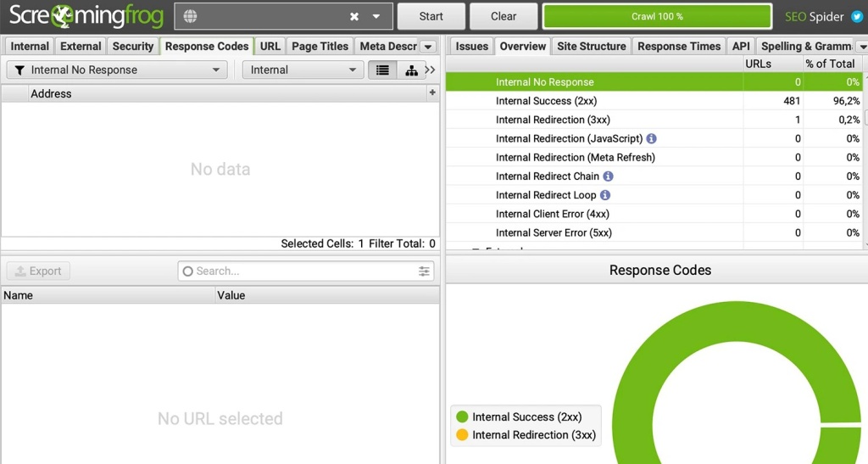868x464 pixels.
Task: Open the Response Times tab
Action: pyautogui.click(x=679, y=47)
